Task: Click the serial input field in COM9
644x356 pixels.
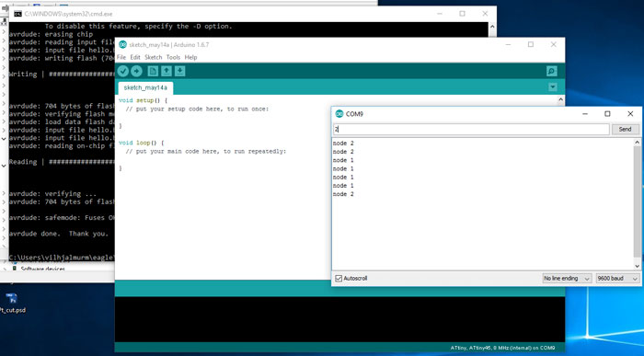Action: tap(471, 129)
